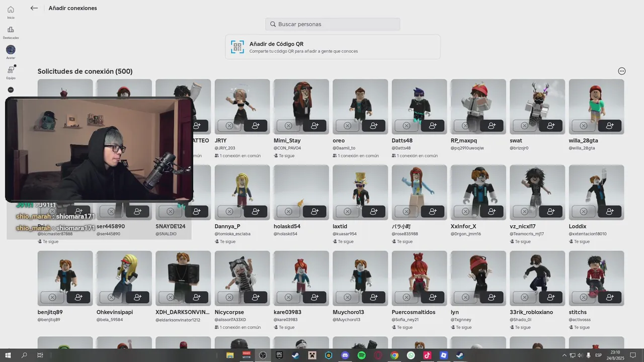This screenshot has width=644, height=362.
Task: Accept benjitq89's connection request
Action: 78,298
